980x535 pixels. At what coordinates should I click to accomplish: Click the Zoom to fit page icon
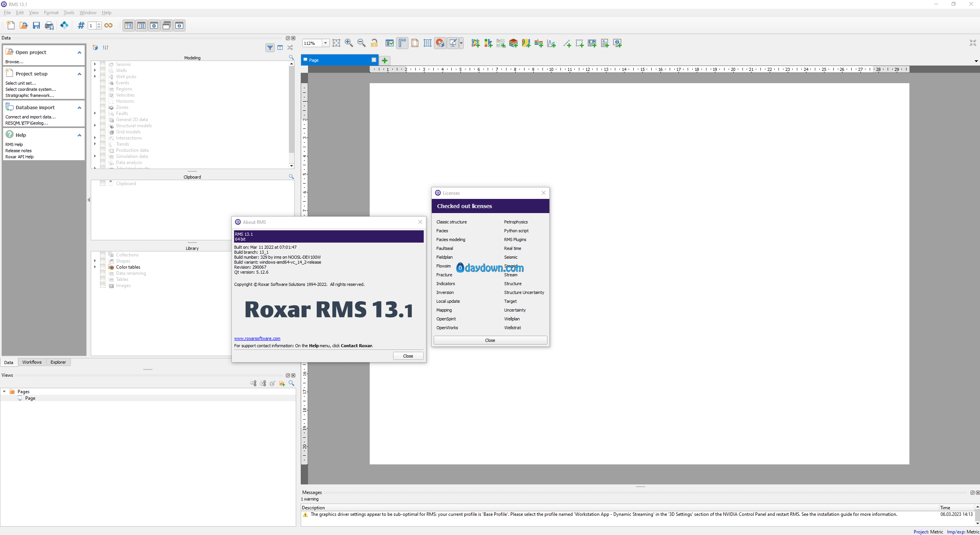coord(336,43)
